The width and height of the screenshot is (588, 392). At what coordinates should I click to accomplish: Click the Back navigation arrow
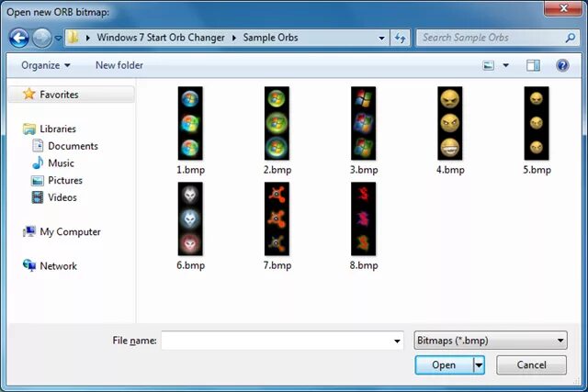pos(18,38)
